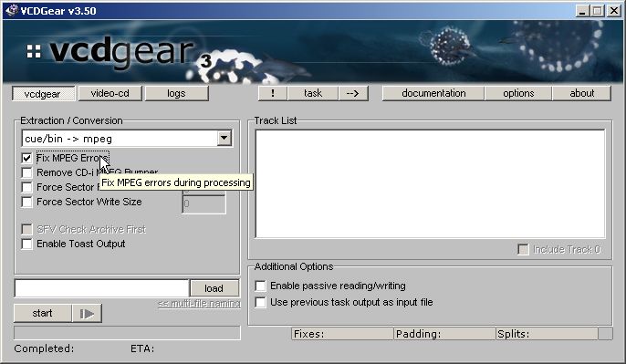Open the about tab
Image resolution: width=626 pixels, height=364 pixels.
[x=581, y=93]
